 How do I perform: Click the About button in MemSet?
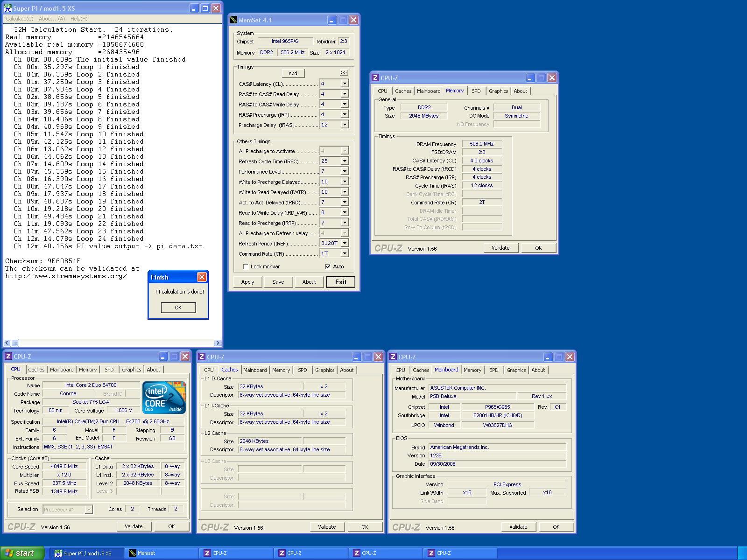tap(309, 282)
